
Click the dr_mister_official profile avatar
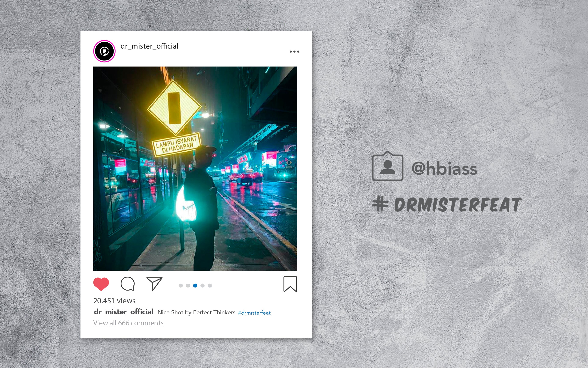coord(104,51)
